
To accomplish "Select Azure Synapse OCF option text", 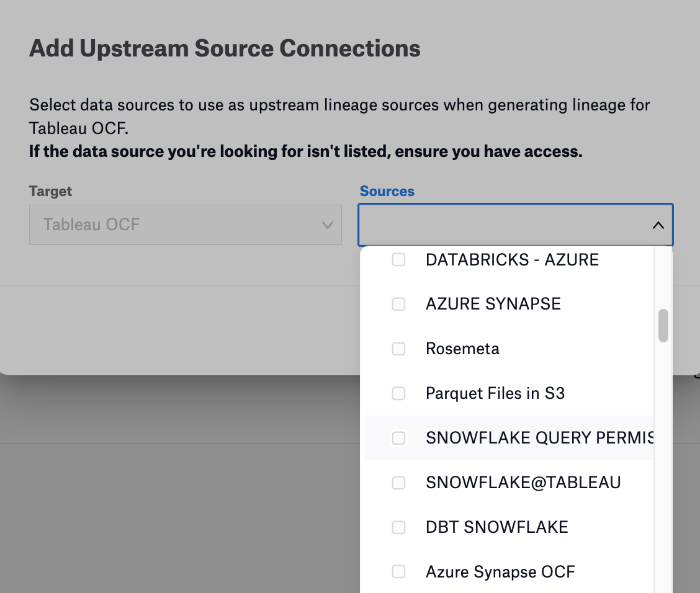I will tap(500, 572).
